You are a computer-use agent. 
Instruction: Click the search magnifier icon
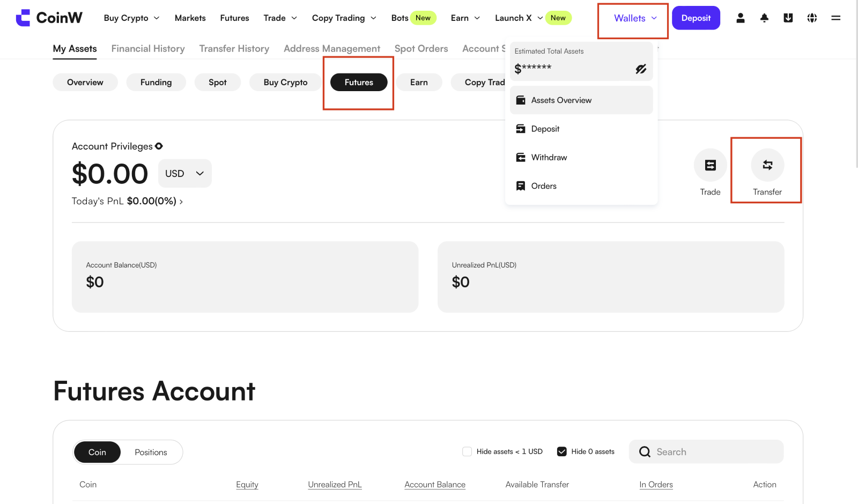click(645, 452)
